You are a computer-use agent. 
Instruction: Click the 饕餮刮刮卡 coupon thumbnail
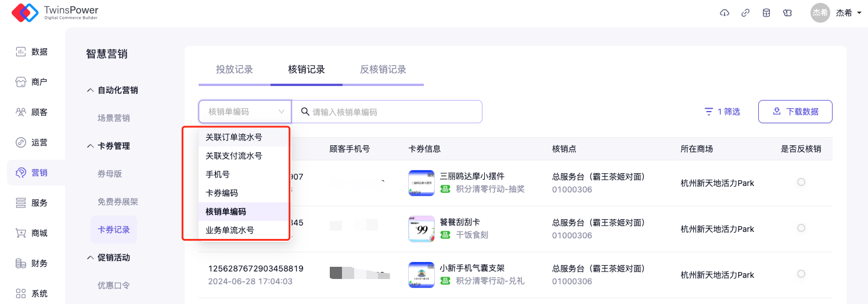[x=422, y=228]
